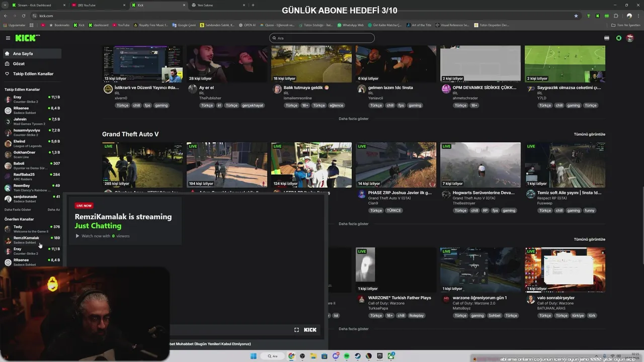The height and width of the screenshot is (362, 644).
Task: Open the Gözat sidebar item
Action: [x=31, y=63]
